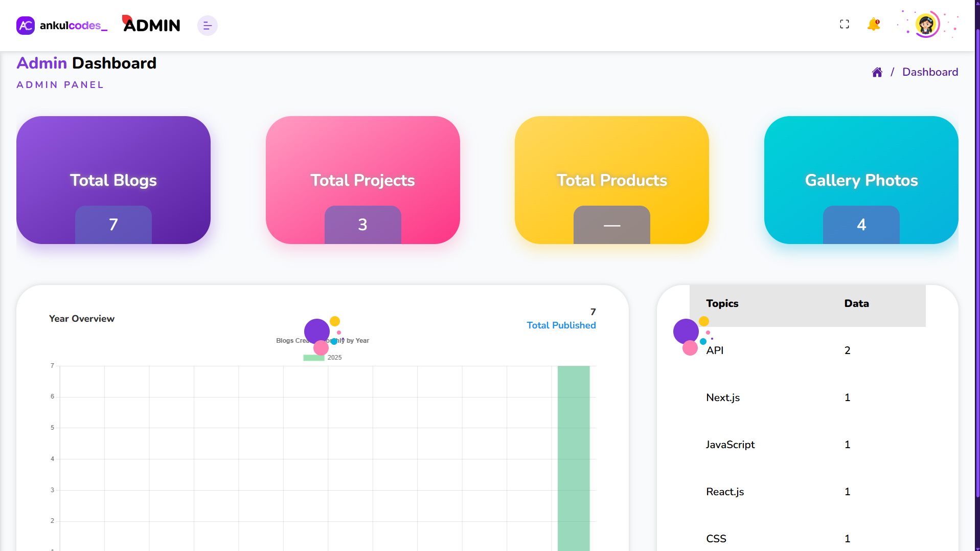Click the Admin Dashboard page title
This screenshot has width=980, height=551.
pos(86,63)
